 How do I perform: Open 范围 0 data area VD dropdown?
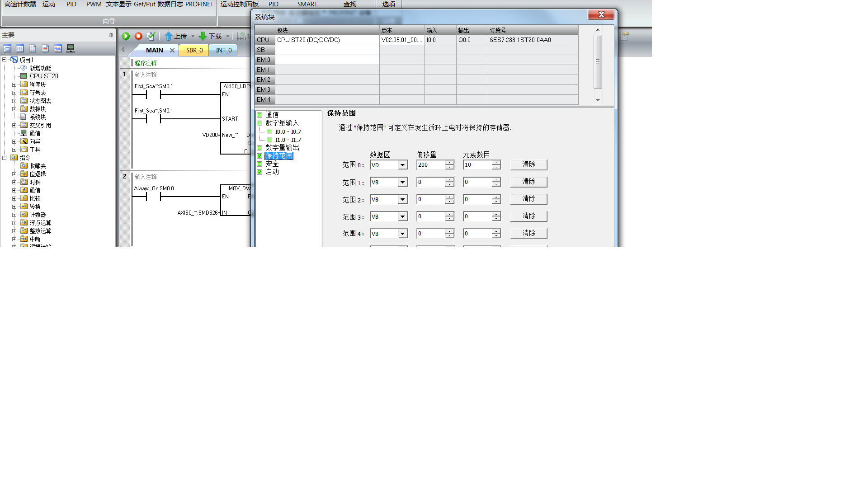click(x=402, y=165)
